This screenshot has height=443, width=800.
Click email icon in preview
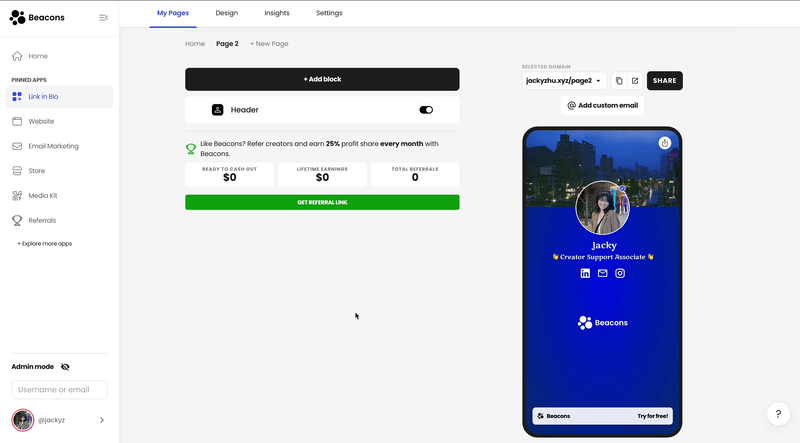(x=603, y=274)
